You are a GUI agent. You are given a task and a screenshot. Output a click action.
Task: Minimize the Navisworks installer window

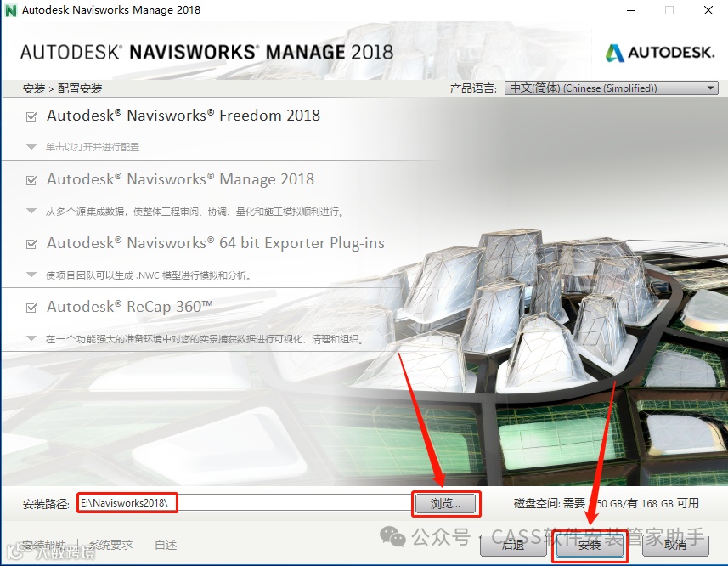[x=631, y=10]
